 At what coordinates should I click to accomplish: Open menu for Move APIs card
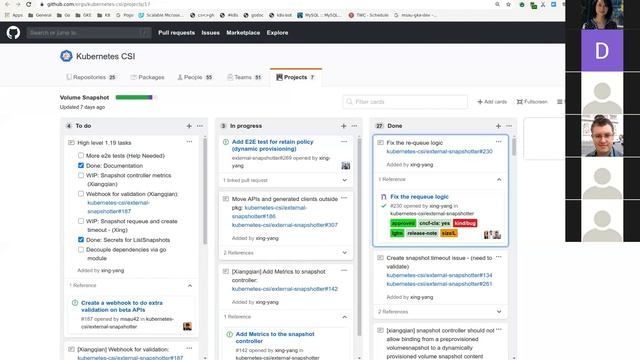(x=344, y=198)
